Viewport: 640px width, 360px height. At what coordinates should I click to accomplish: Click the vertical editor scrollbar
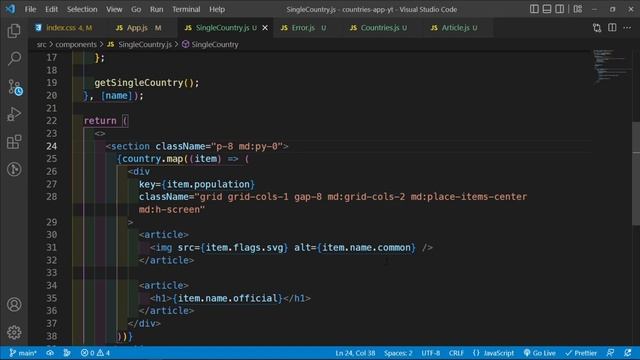[x=636, y=173]
